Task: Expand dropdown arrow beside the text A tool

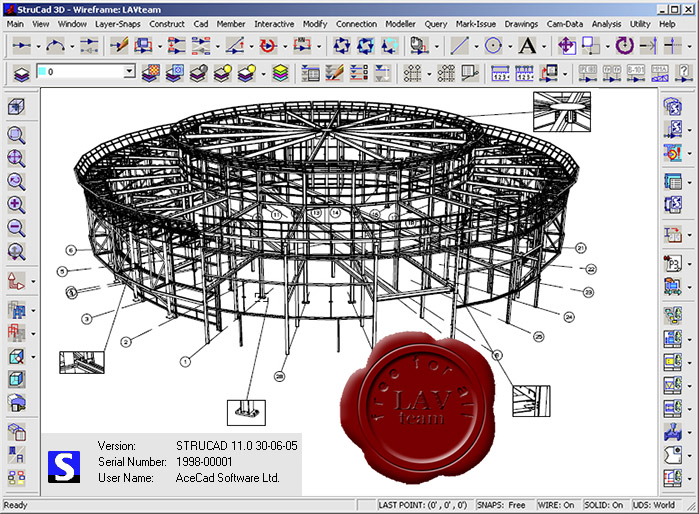Action: click(x=544, y=46)
